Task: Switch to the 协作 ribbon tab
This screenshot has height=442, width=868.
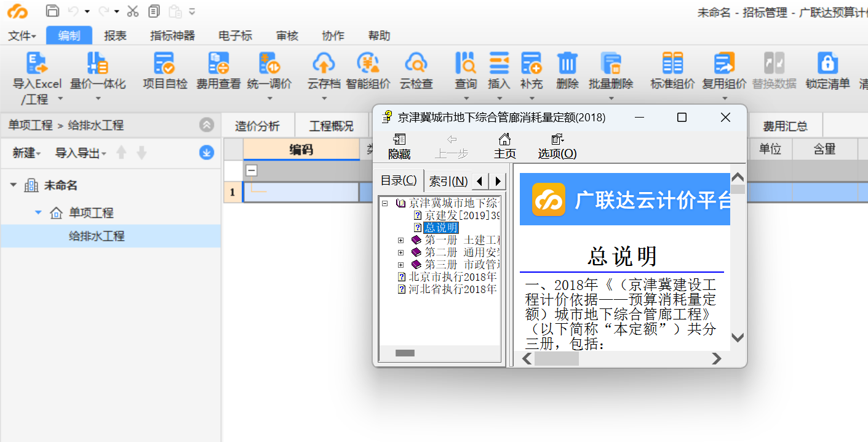Action: [x=333, y=36]
